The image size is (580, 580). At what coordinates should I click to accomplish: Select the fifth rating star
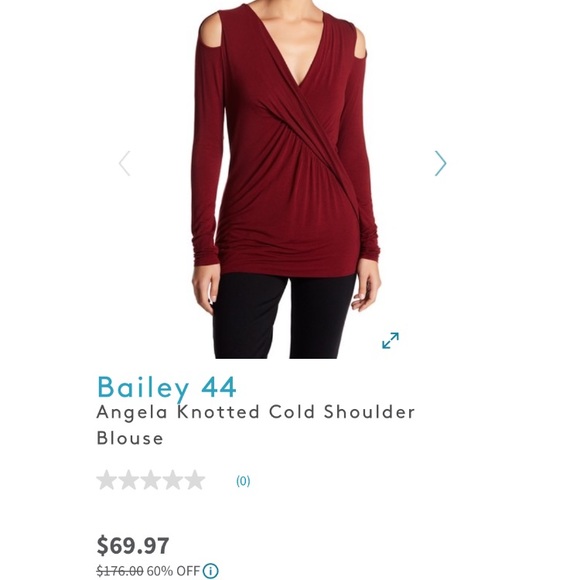[195, 480]
